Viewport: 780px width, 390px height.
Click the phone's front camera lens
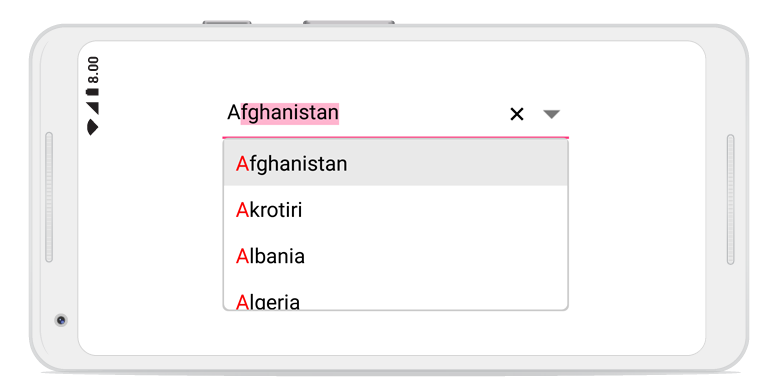(61, 320)
